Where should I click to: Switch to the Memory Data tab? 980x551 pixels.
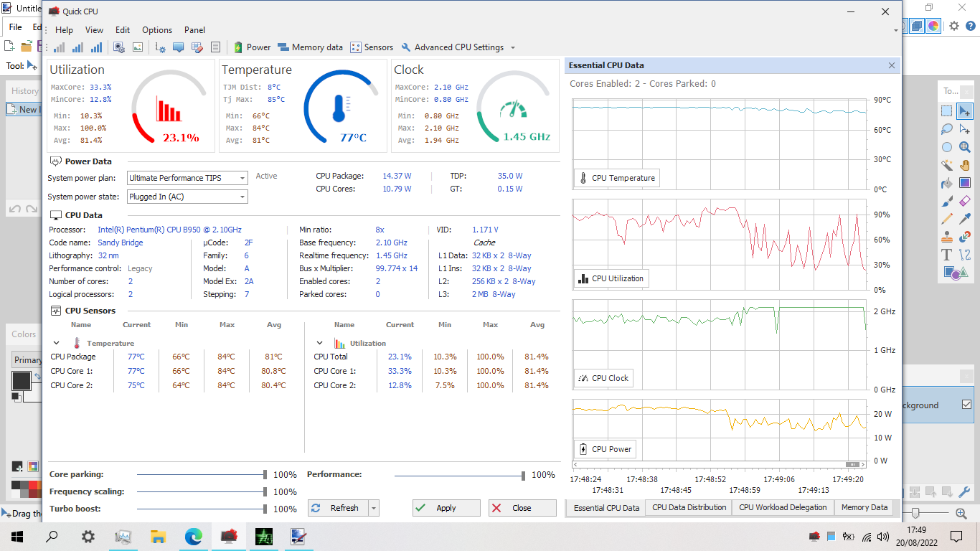pyautogui.click(x=864, y=507)
